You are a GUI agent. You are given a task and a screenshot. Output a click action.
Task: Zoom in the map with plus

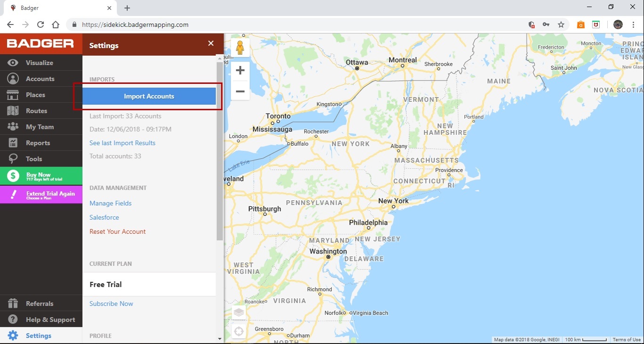[240, 71]
